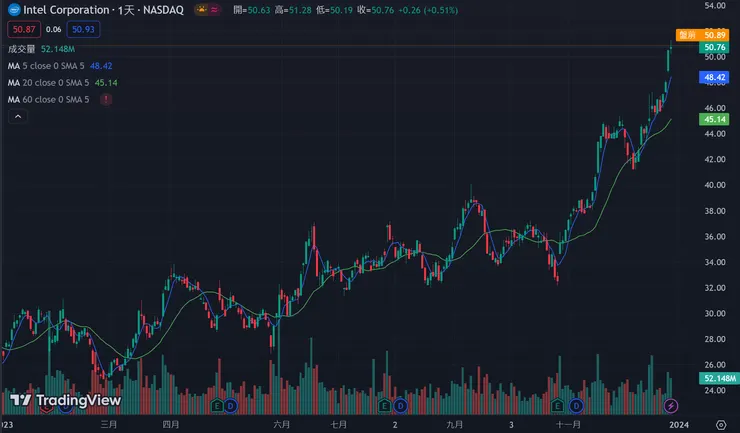
Task: Click the 48.42 value in the MA 5 legend
Action: click(101, 66)
